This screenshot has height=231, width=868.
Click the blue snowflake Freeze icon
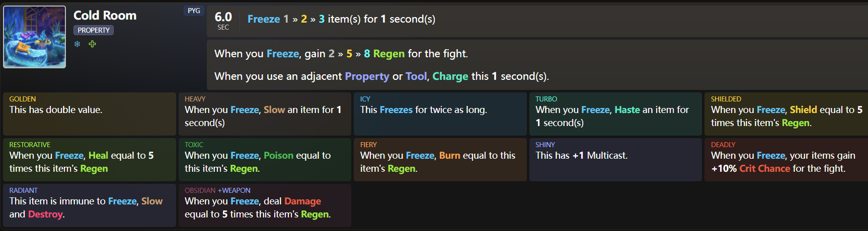click(x=77, y=44)
